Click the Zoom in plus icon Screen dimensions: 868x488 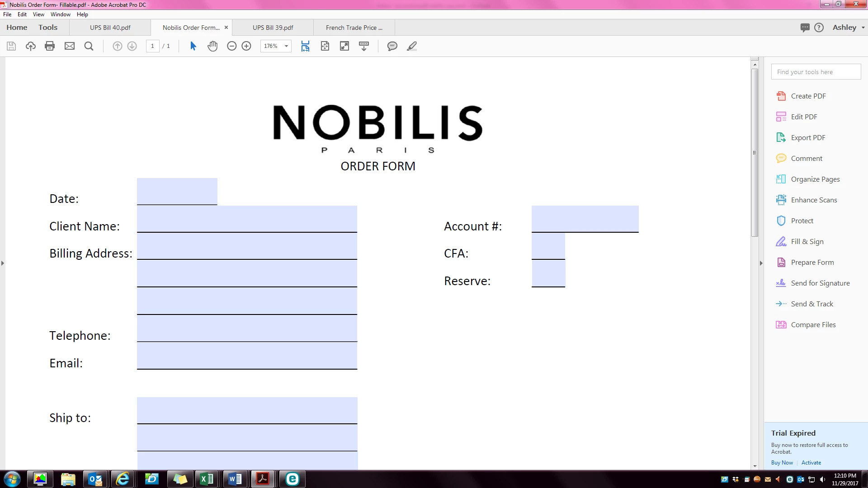coord(246,46)
